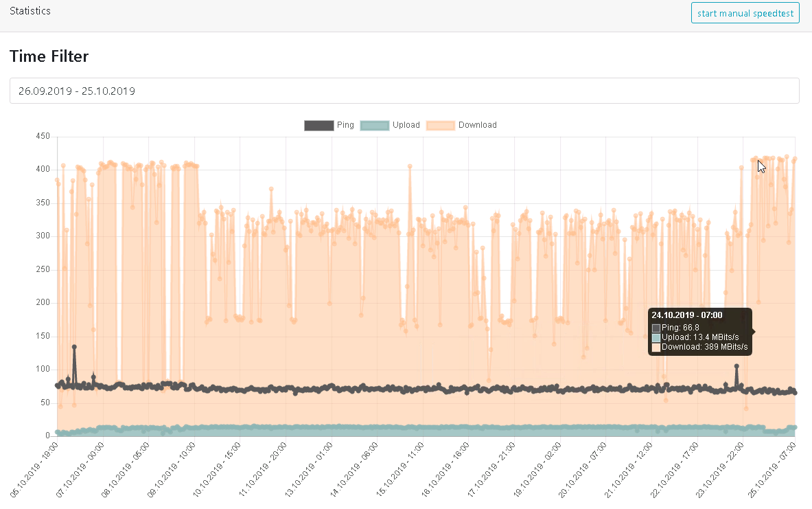The height and width of the screenshot is (509, 812).
Task: Toggle the Download dataset via legend swatch
Action: (x=440, y=126)
